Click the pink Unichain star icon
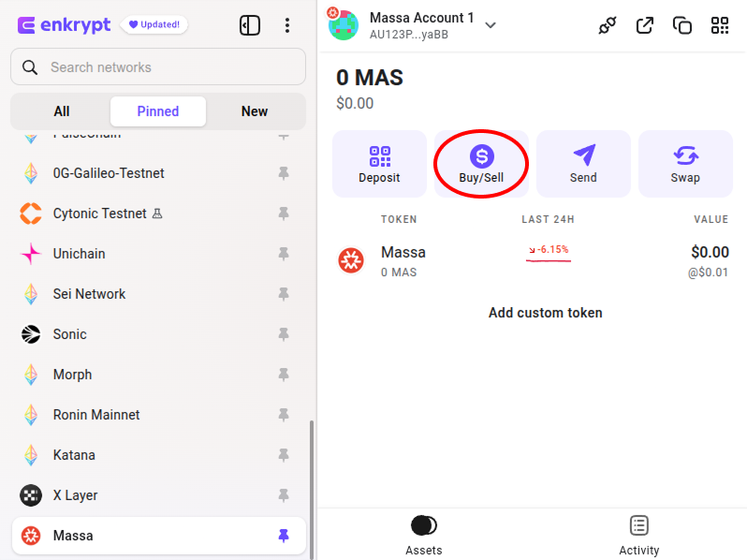The image size is (747, 560). (31, 254)
